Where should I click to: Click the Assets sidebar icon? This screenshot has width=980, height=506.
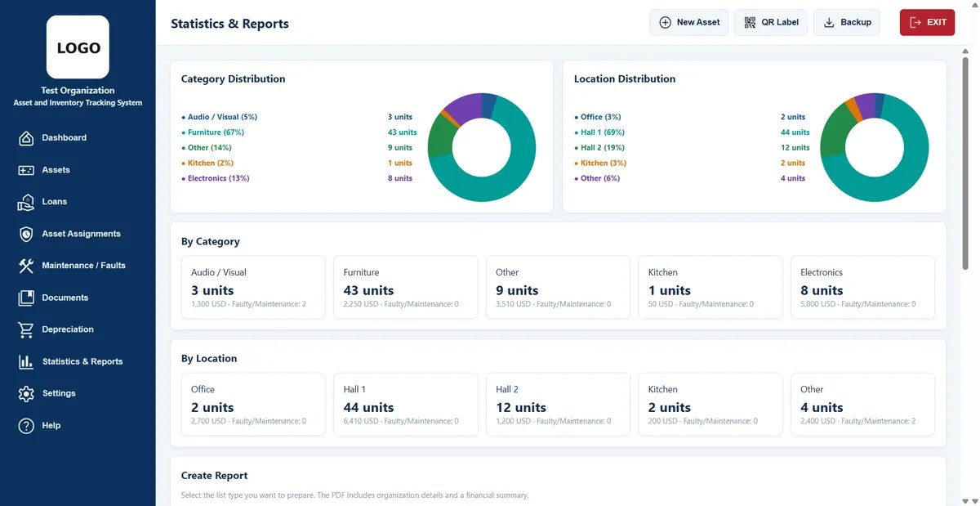click(x=26, y=170)
